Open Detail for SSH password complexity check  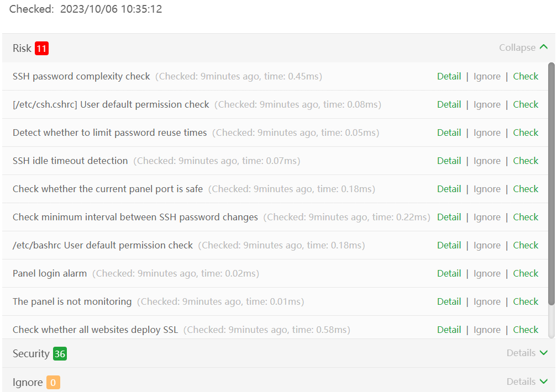[449, 76]
